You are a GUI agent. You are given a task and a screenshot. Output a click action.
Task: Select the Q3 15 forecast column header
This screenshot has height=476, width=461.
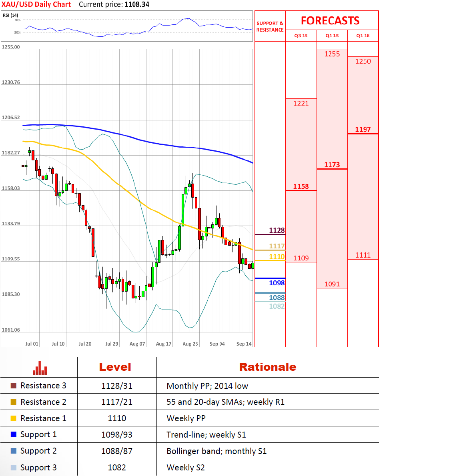point(301,36)
